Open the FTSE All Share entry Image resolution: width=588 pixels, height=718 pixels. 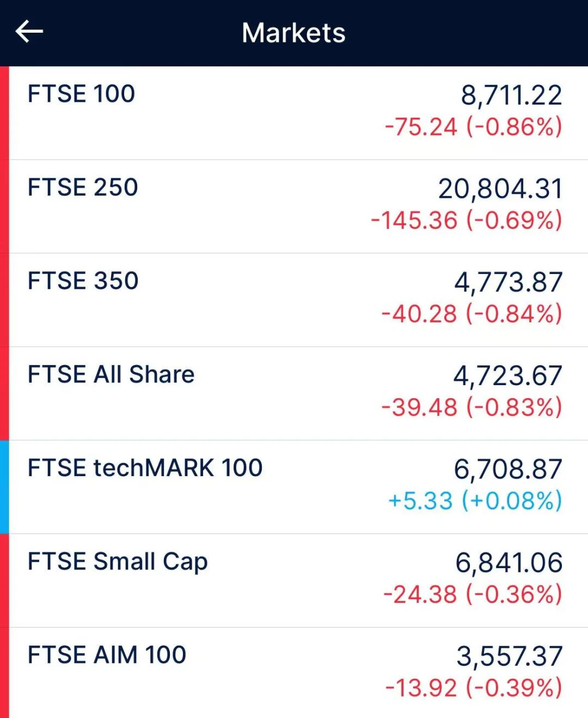[x=294, y=393]
